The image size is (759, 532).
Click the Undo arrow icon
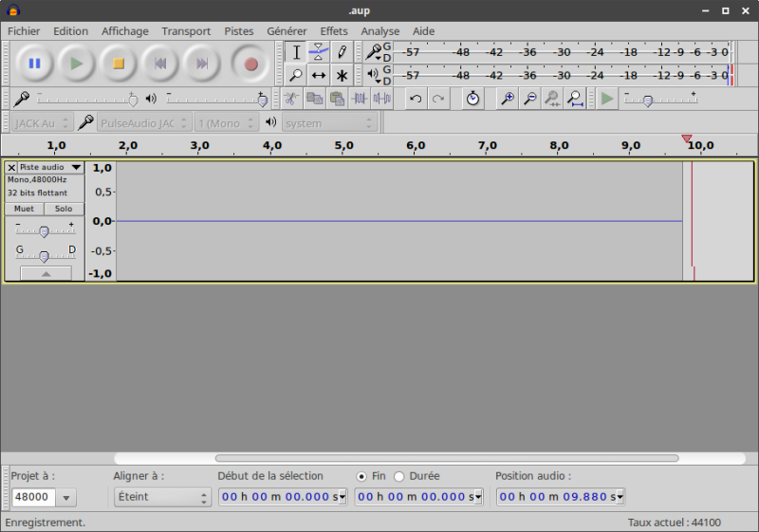pos(416,99)
